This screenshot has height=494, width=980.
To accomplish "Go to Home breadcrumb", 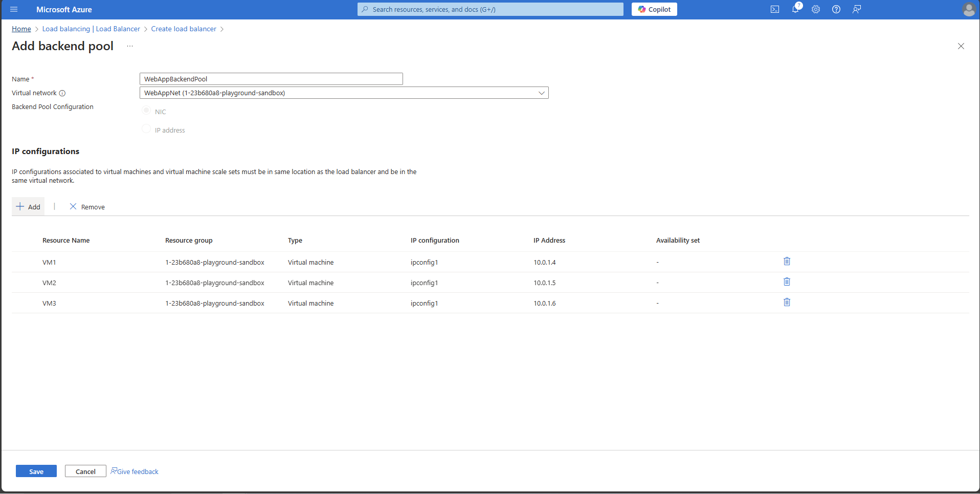I will tap(21, 29).
